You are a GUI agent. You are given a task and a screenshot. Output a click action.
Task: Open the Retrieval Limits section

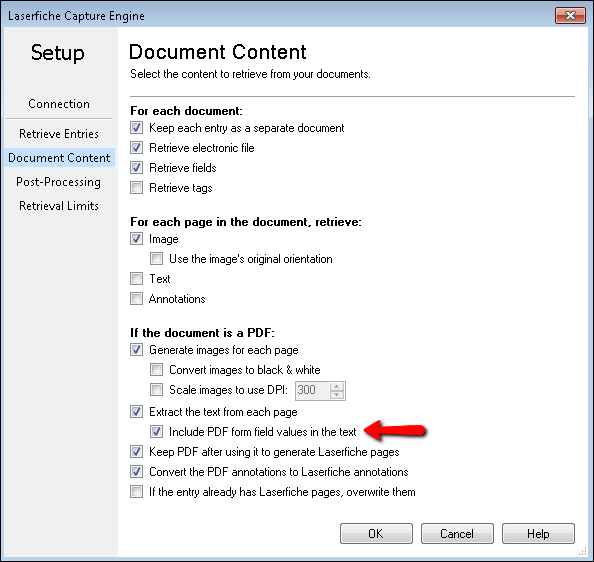59,206
